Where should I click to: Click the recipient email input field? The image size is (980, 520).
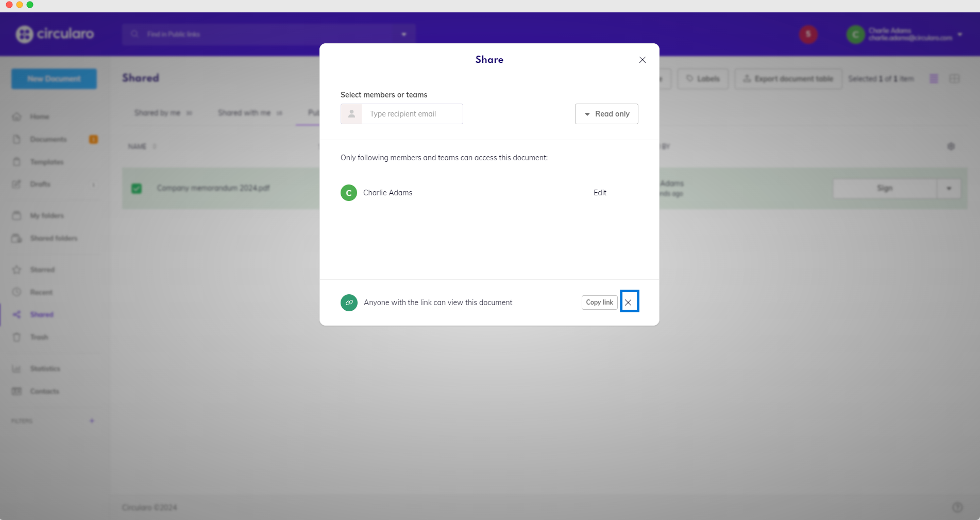click(412, 114)
